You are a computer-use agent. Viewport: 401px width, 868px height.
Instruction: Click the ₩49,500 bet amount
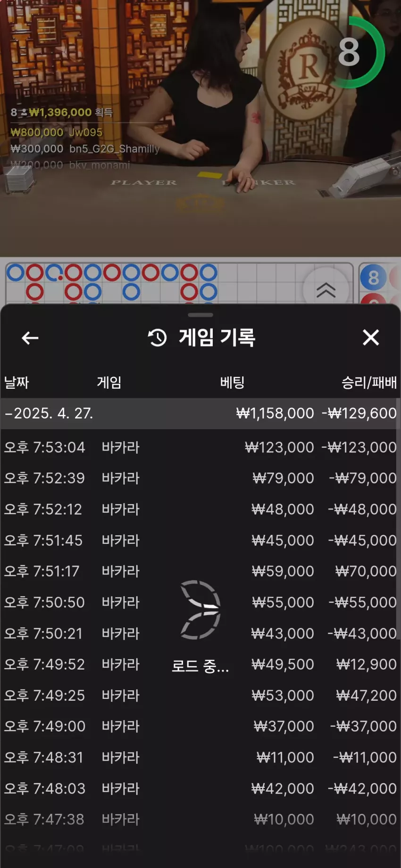point(283,664)
